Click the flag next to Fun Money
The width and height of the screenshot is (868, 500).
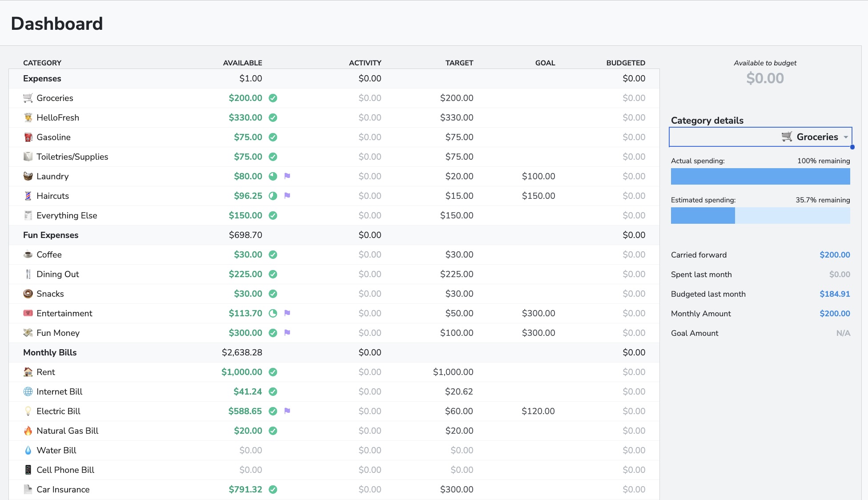[x=287, y=333]
